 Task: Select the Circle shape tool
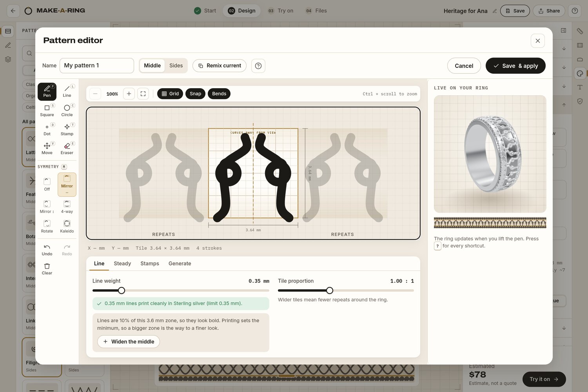67,111
